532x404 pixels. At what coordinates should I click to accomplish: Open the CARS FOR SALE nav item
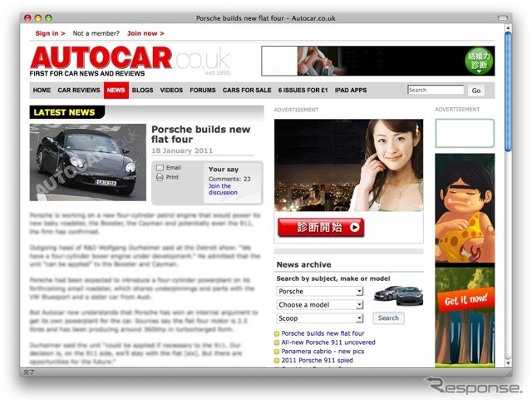click(x=247, y=91)
